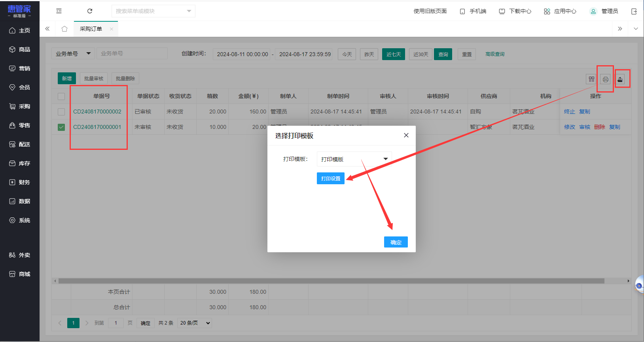Open the 零售 retail sidebar menu
Image resolution: width=644 pixels, height=342 pixels.
point(20,125)
